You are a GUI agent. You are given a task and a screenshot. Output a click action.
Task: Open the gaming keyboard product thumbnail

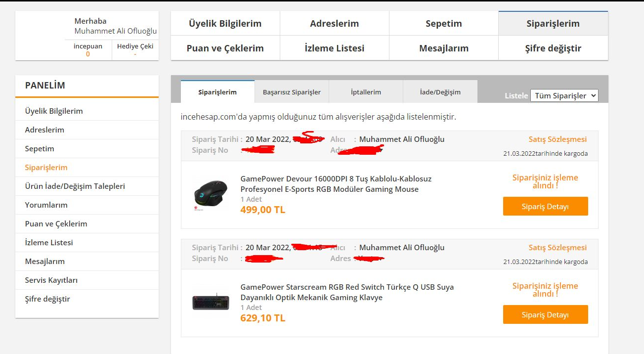point(211,302)
